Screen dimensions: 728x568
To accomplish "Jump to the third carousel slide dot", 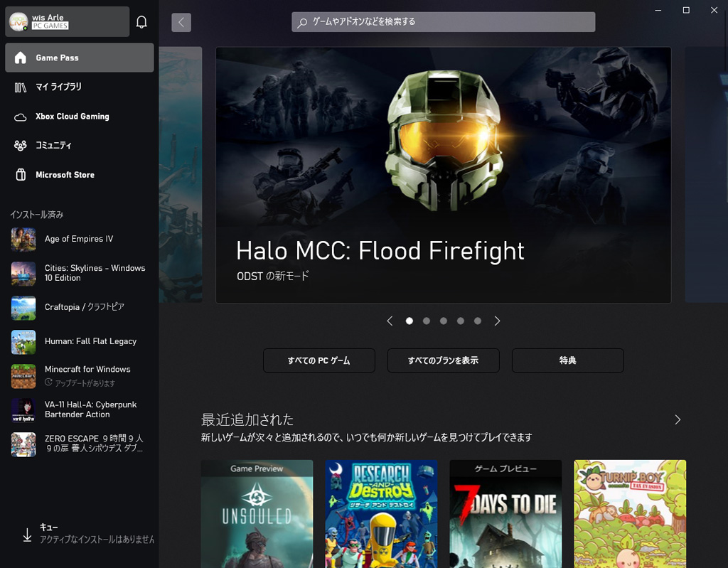I will pos(444,321).
